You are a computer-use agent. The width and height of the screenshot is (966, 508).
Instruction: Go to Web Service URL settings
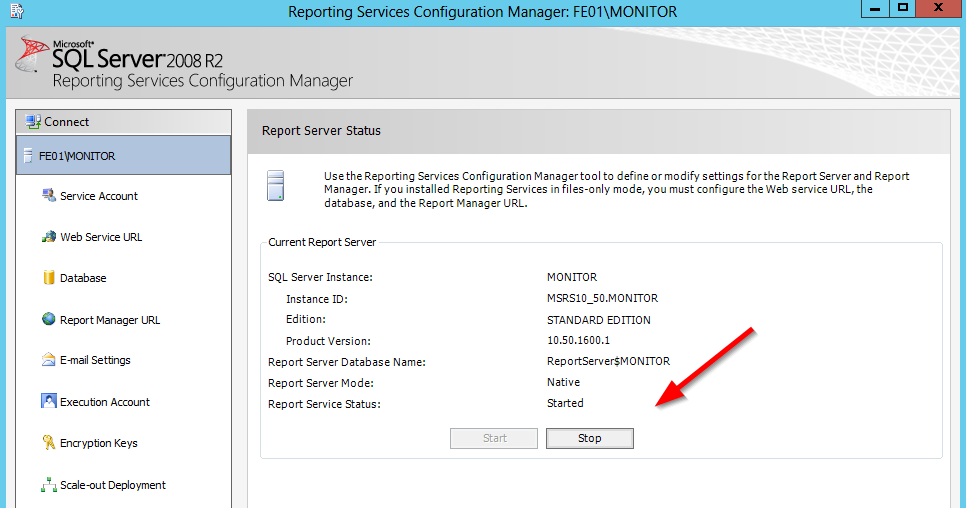coord(101,237)
